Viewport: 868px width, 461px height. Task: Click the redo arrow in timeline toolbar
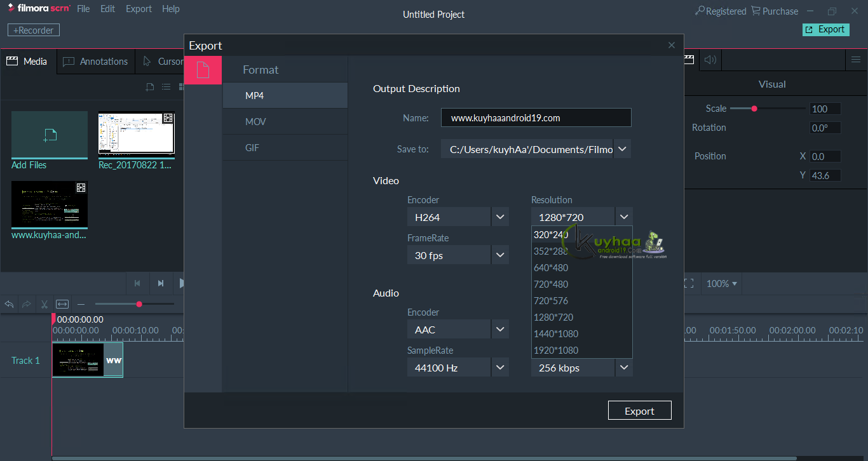coord(27,304)
